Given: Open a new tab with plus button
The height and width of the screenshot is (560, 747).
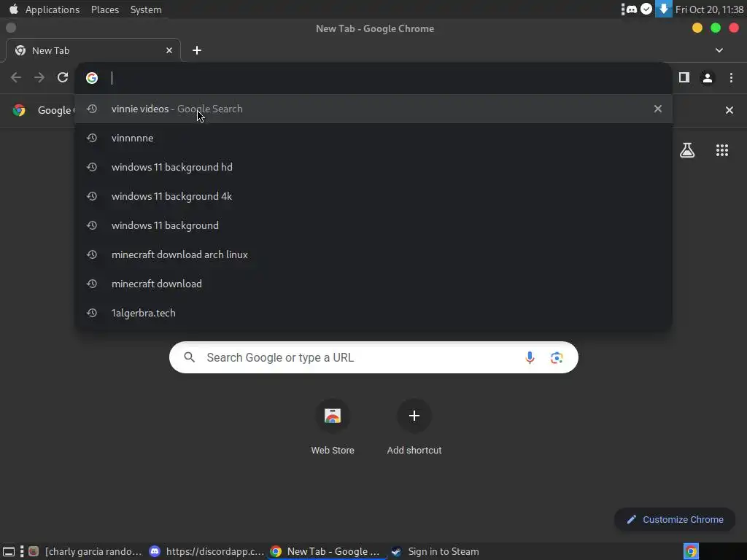Looking at the screenshot, I should tap(197, 50).
